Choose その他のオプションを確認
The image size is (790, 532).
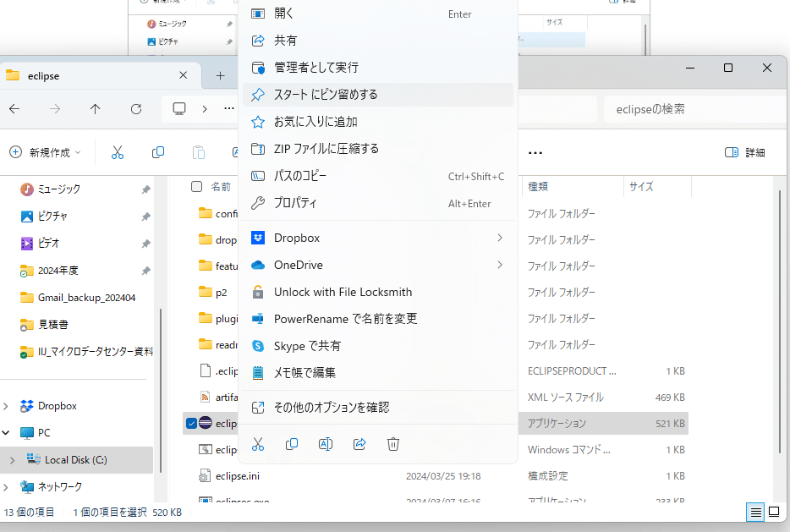coord(378,408)
